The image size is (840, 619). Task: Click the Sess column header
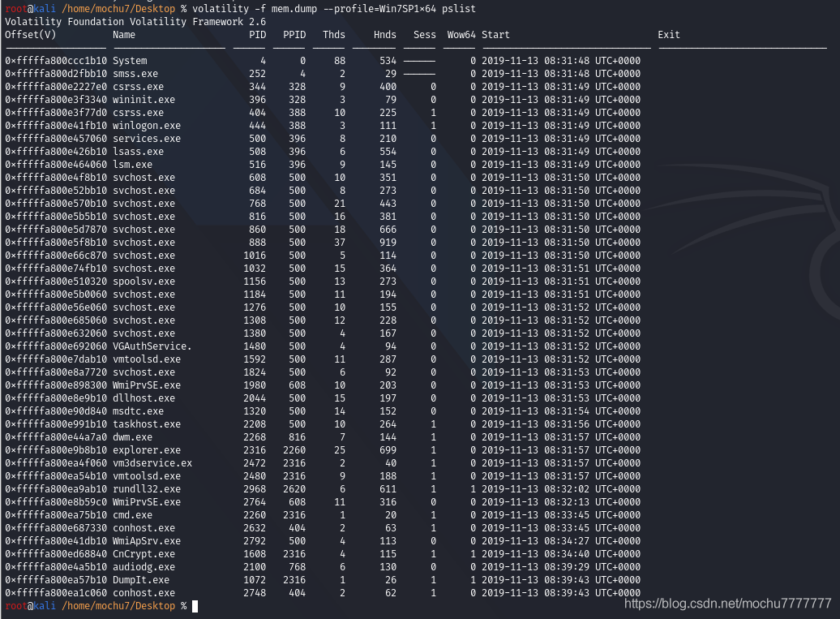coord(424,35)
